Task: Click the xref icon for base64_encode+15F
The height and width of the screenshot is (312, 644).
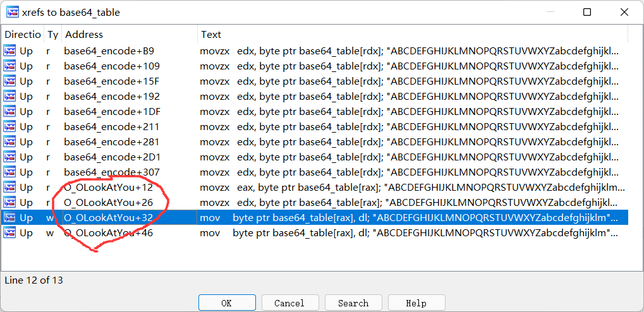Action: (10, 81)
